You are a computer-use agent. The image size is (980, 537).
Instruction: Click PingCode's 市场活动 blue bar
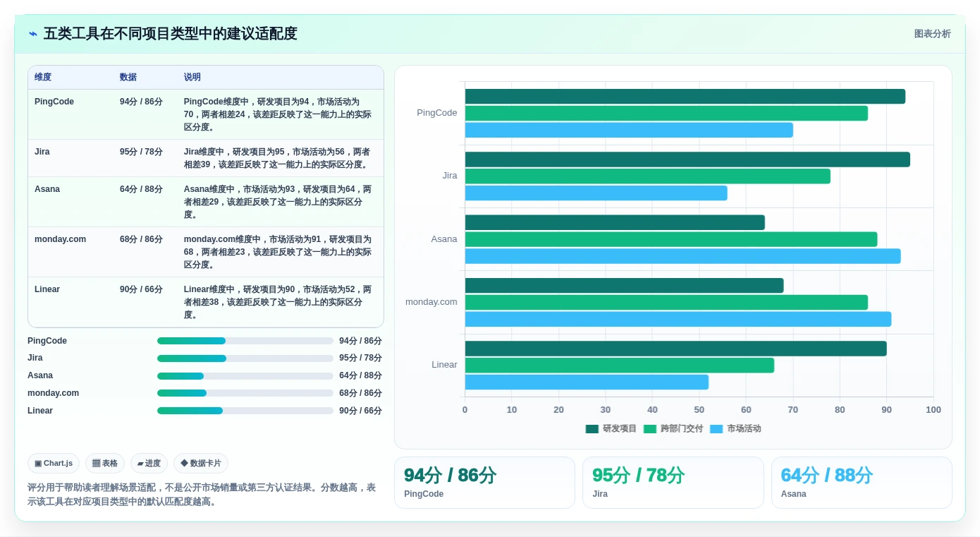(629, 130)
